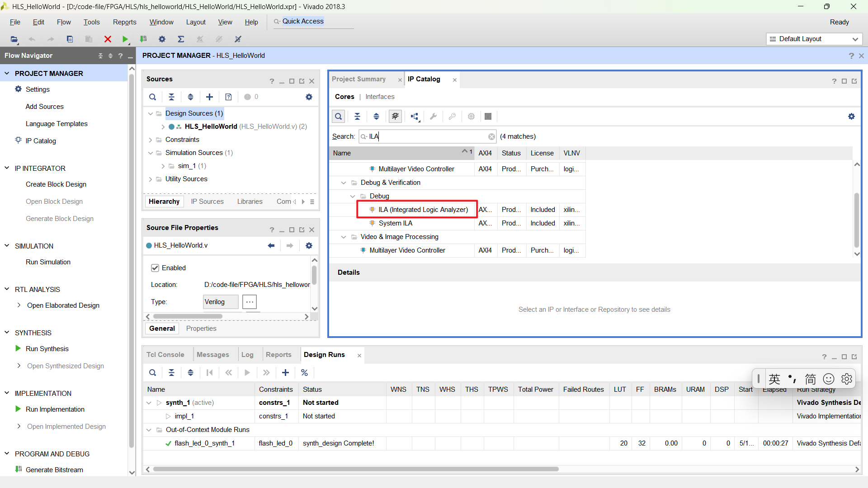Open the Flow menu
Screen dimensions: 868x488
(x=64, y=22)
